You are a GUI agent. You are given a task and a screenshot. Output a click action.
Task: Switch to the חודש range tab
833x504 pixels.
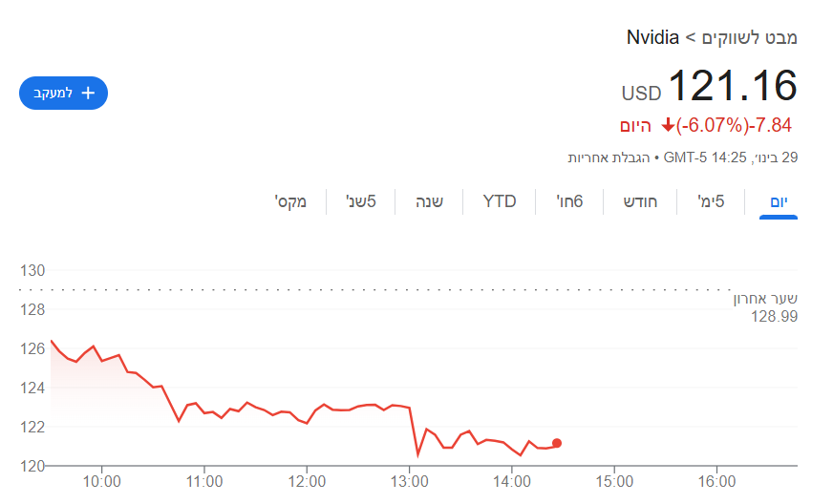641,201
